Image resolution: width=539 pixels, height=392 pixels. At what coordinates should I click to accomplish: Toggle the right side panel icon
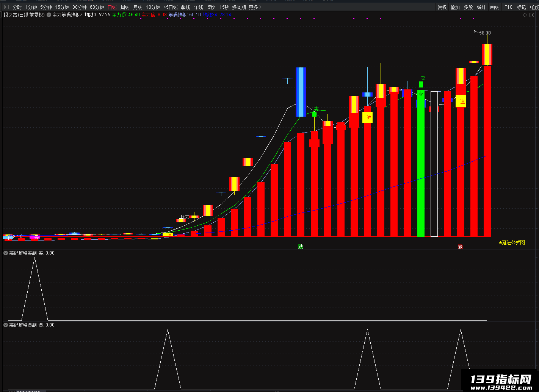[x=532, y=15]
